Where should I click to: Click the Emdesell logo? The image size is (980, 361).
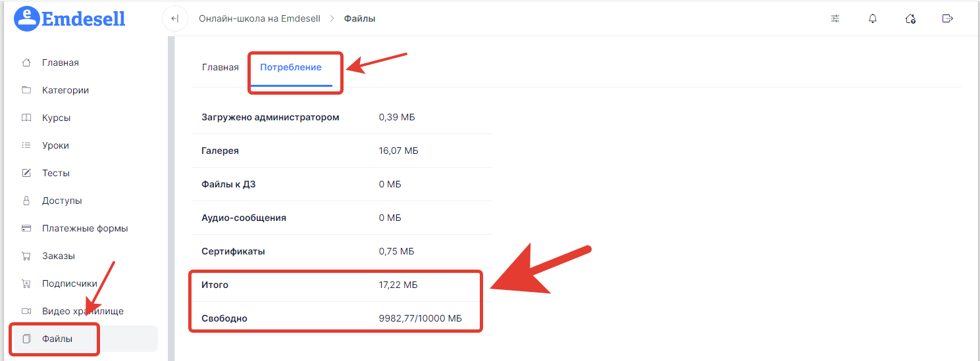pyautogui.click(x=70, y=18)
